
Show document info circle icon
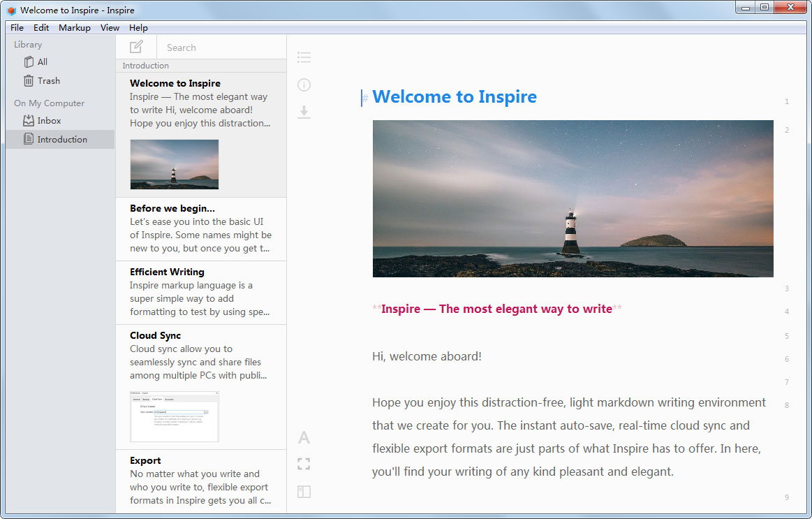click(x=304, y=85)
